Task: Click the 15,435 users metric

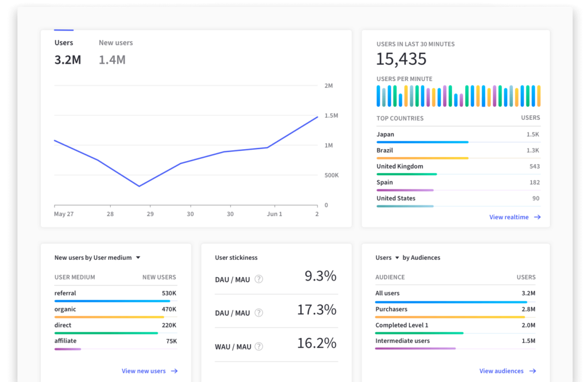Action: [x=400, y=59]
